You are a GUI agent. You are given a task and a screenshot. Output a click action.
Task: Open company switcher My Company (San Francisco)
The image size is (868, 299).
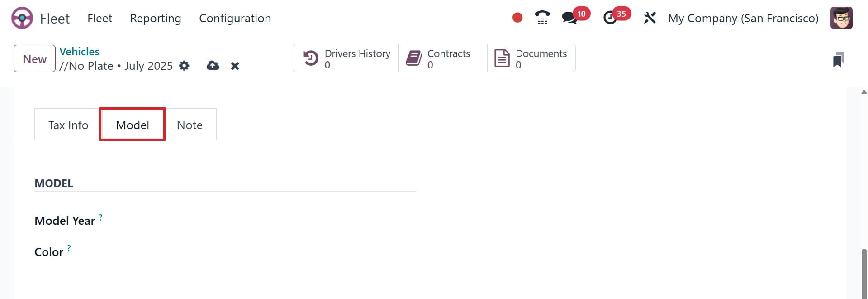pyautogui.click(x=743, y=18)
